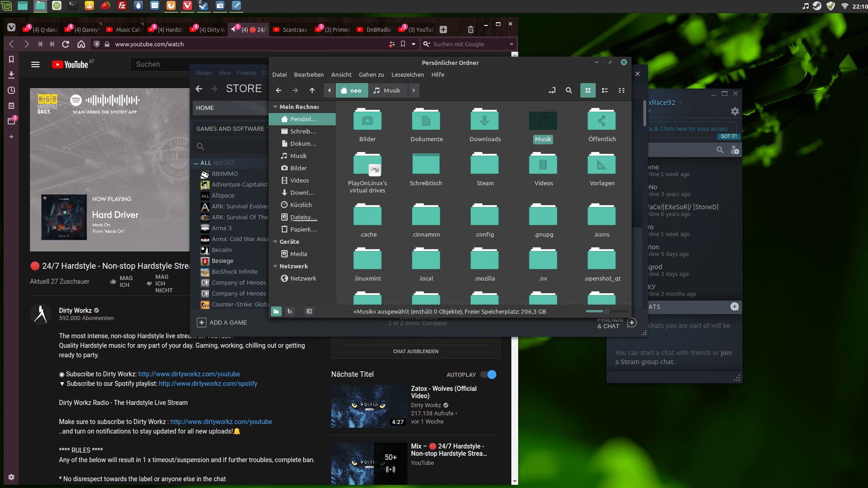
Task: Toggle YouTube autoplay switch
Action: (x=489, y=375)
